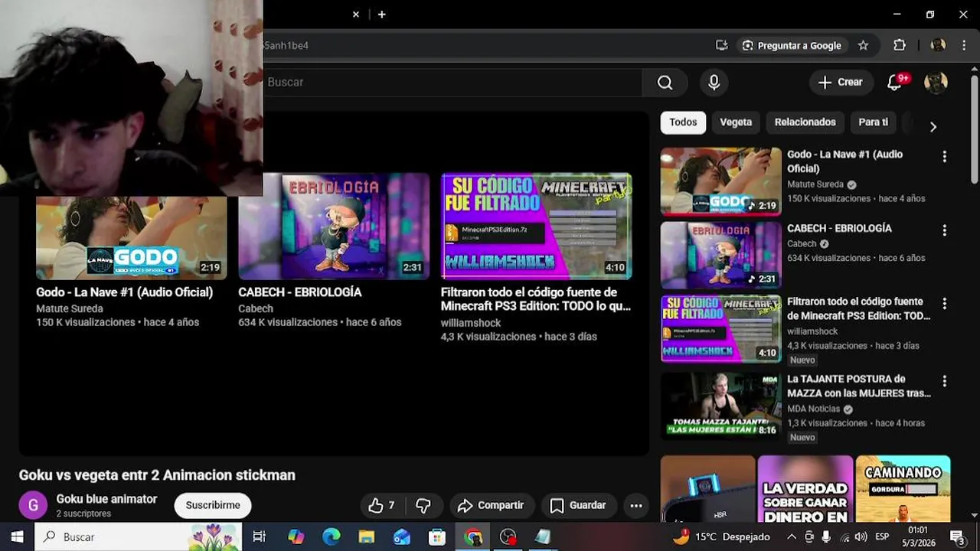
Task: Open end-screen Minecraft PS3 Edition thumbnail
Action: click(536, 226)
